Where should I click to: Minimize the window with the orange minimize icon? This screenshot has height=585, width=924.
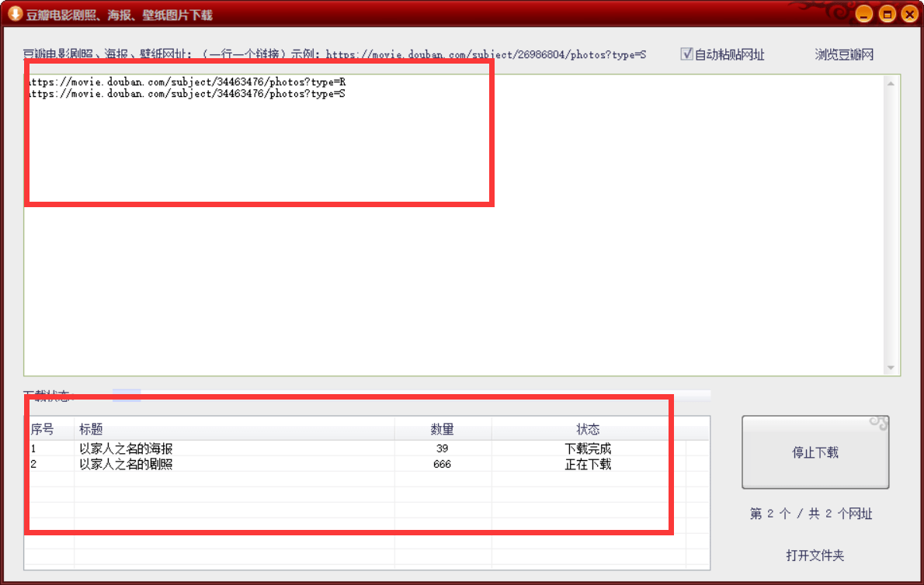click(864, 13)
